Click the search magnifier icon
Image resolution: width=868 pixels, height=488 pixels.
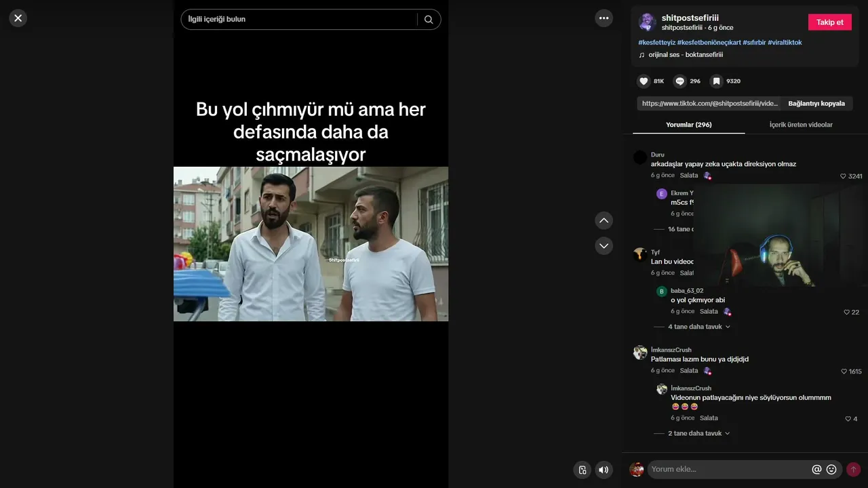point(429,20)
